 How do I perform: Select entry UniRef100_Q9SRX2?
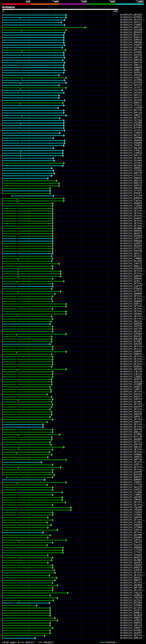pyautogui.click(x=131, y=72)
